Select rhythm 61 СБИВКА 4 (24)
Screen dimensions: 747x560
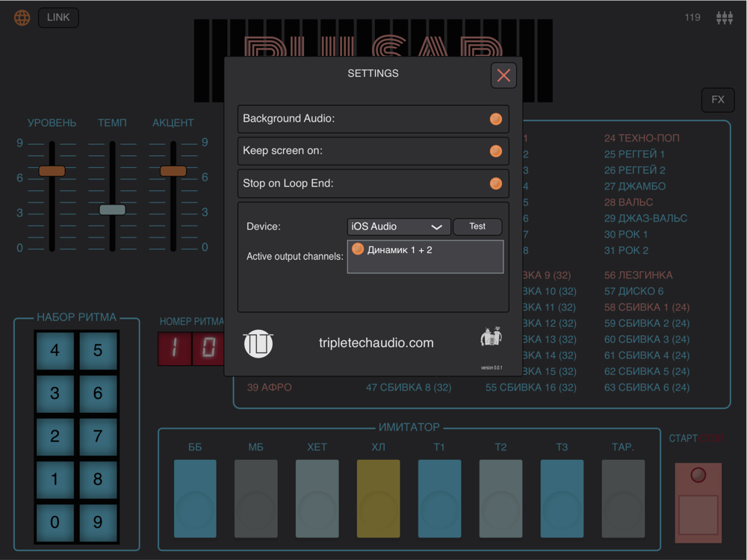[x=647, y=355]
